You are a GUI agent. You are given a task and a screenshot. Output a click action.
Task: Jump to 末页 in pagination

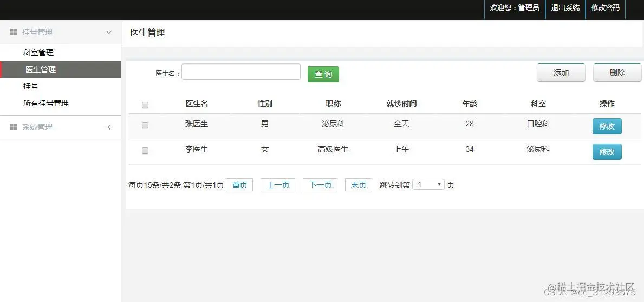click(x=359, y=185)
